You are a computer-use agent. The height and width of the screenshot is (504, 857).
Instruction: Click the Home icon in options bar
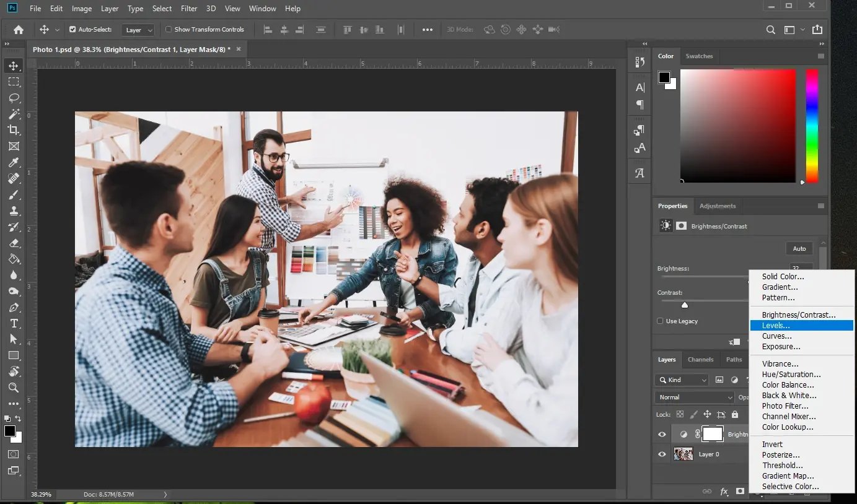[19, 29]
